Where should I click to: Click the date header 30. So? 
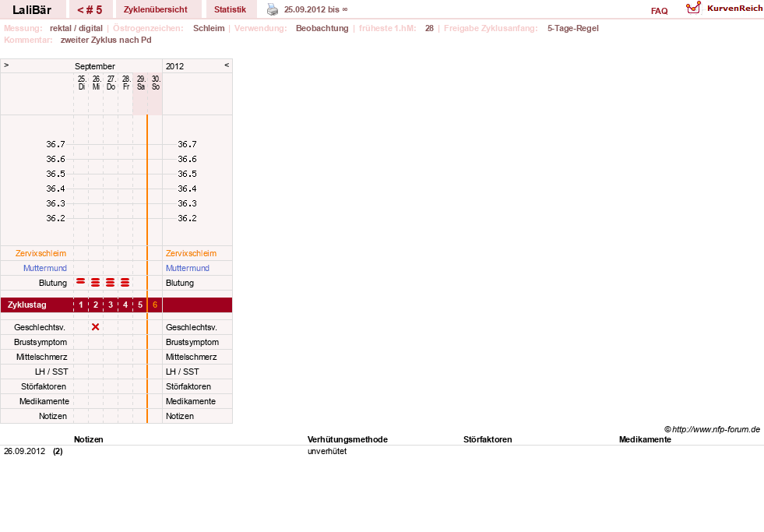156,83
